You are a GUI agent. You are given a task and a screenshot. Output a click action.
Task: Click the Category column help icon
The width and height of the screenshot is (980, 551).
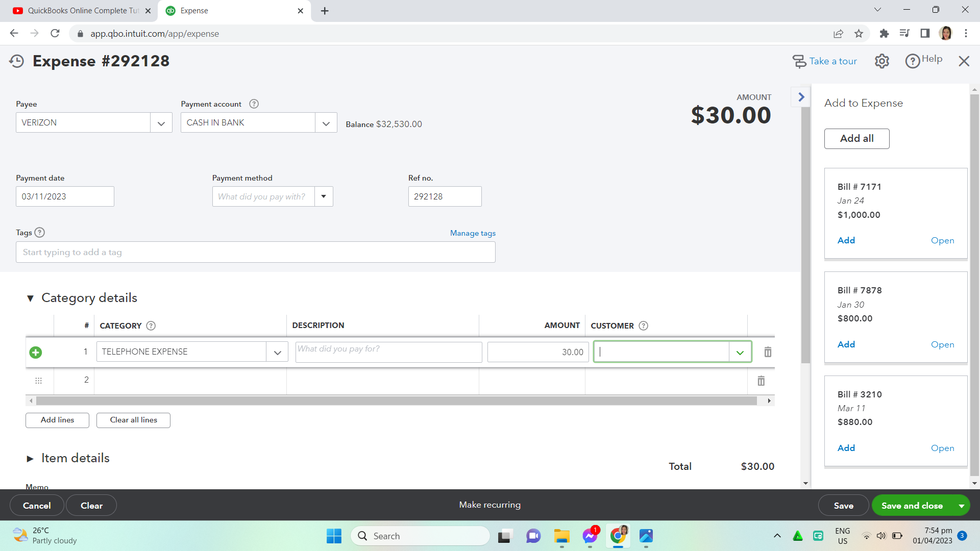[x=151, y=325]
